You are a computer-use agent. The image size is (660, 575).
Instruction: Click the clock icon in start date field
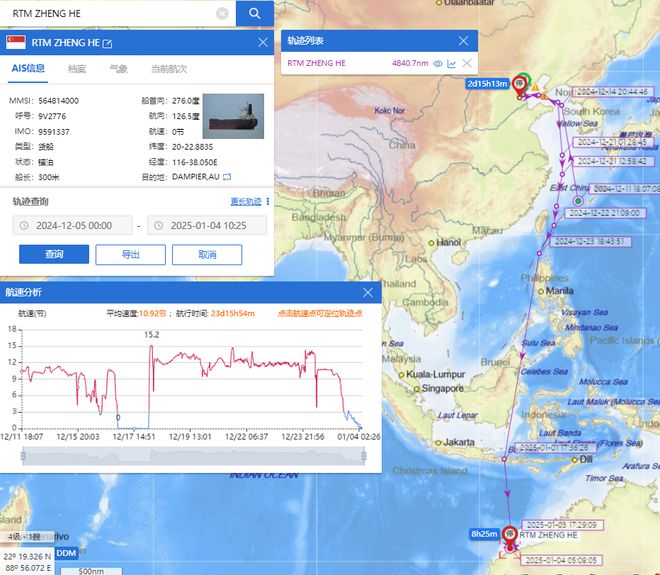point(24,226)
